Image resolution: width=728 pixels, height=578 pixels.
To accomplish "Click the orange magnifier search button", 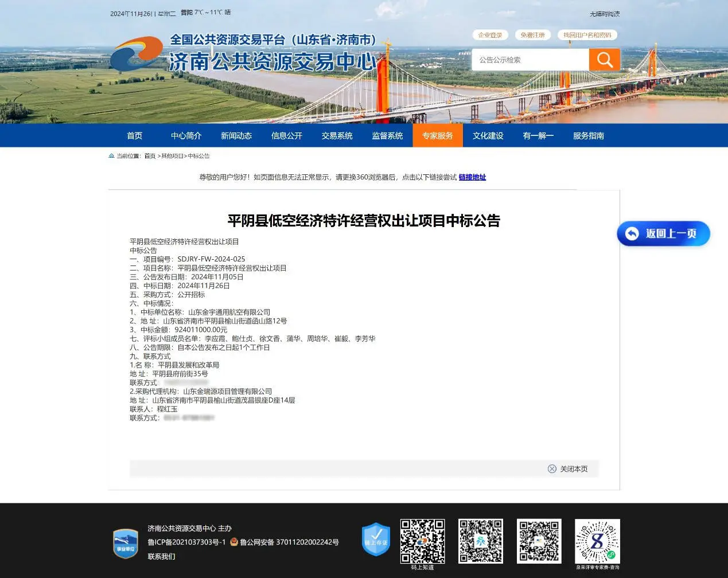I will coord(604,60).
